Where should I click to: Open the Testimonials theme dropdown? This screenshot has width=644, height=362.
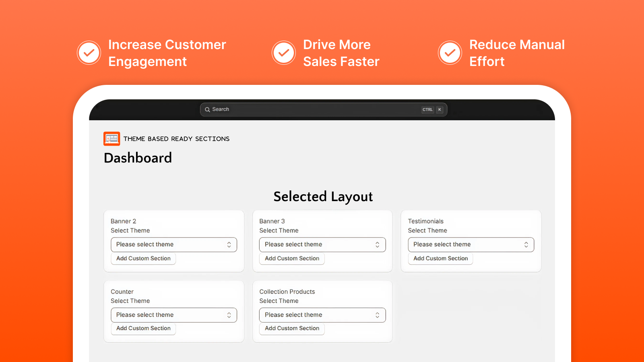point(471,245)
